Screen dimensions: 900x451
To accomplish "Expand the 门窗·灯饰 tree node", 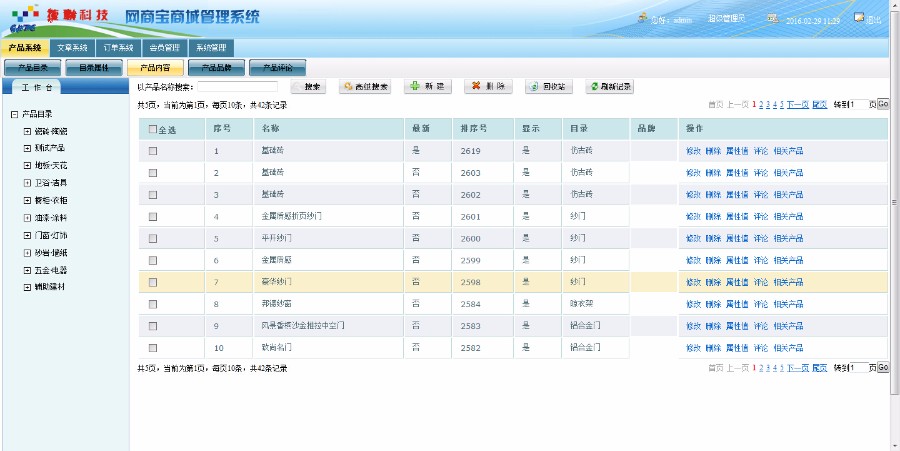I will [27, 235].
